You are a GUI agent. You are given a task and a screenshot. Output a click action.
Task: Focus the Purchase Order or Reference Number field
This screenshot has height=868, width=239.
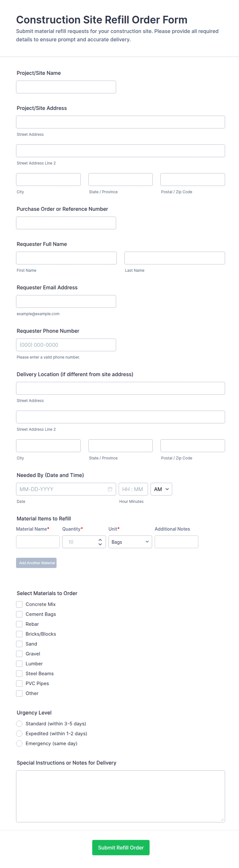(66, 223)
